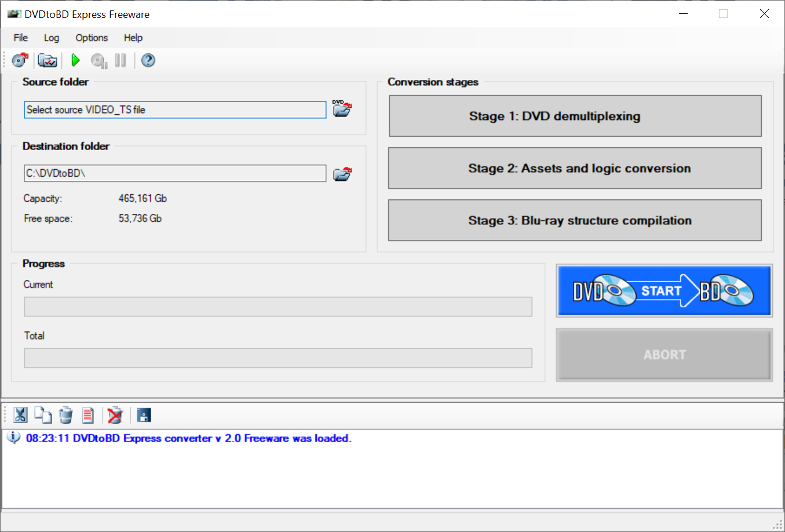Click the greyed-out ABORT button
Viewport: 785px width, 532px height.
664,355
